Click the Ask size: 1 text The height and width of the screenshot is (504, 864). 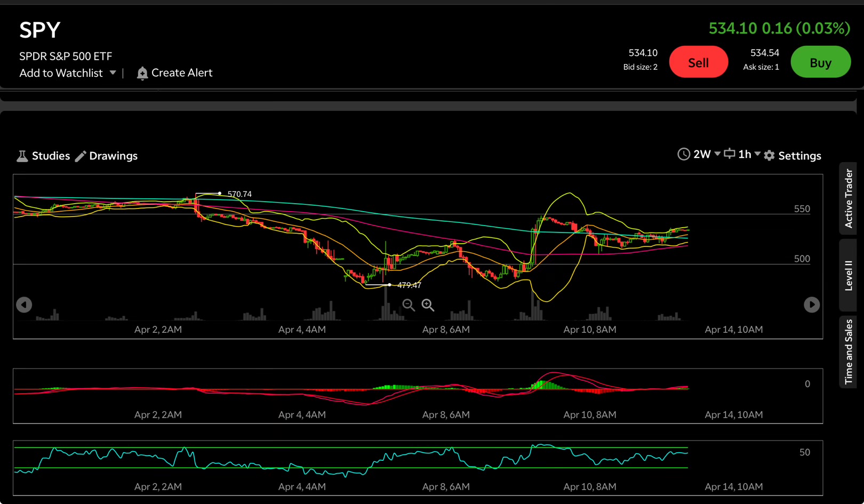point(761,67)
